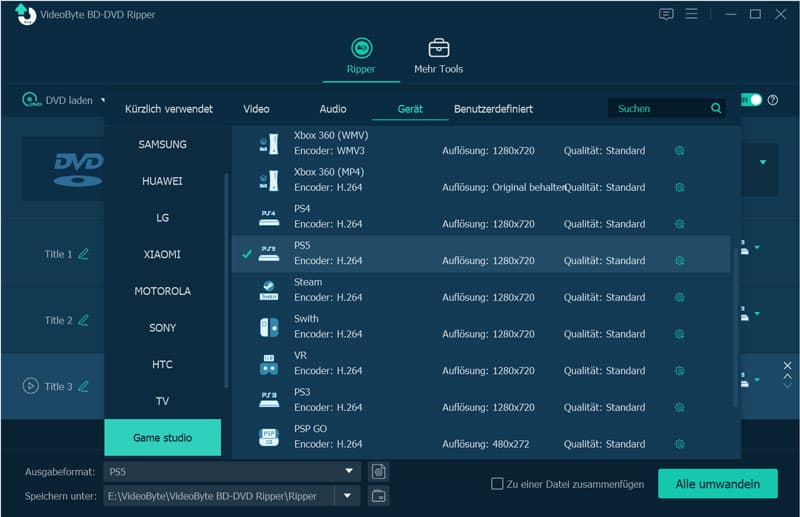Open the Video format tab
Screen dimensions: 800x517
coord(256,109)
